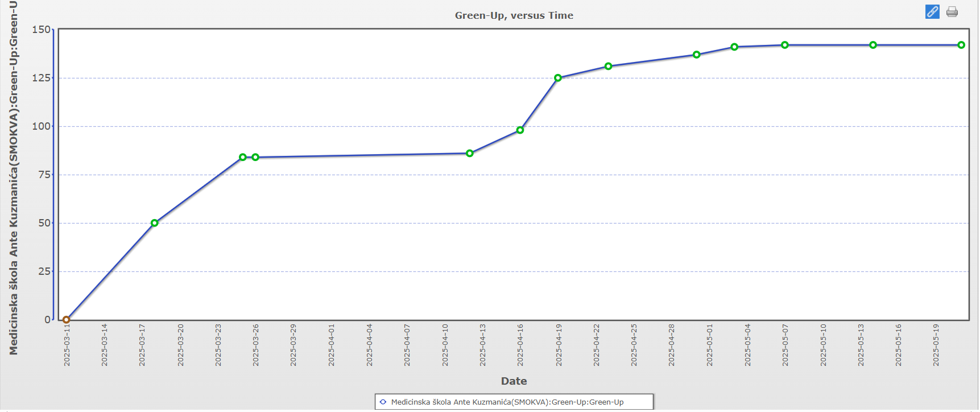Click the blue link icon above the chart

(x=932, y=11)
